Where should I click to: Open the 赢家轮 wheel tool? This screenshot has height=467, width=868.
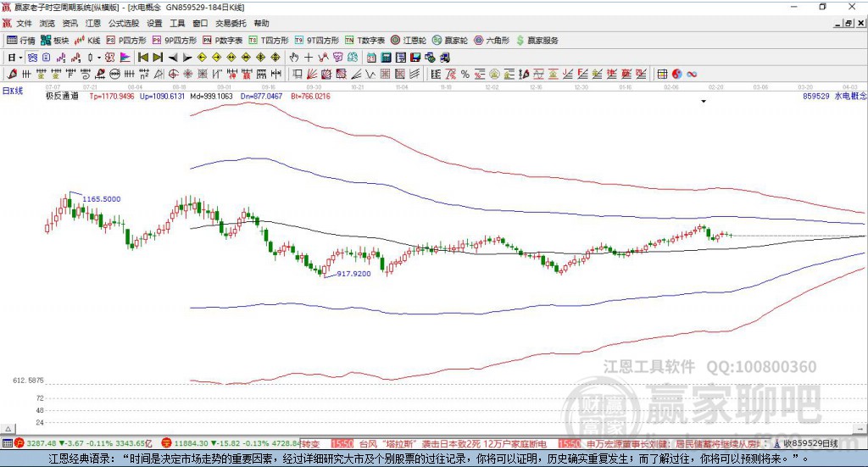point(450,41)
